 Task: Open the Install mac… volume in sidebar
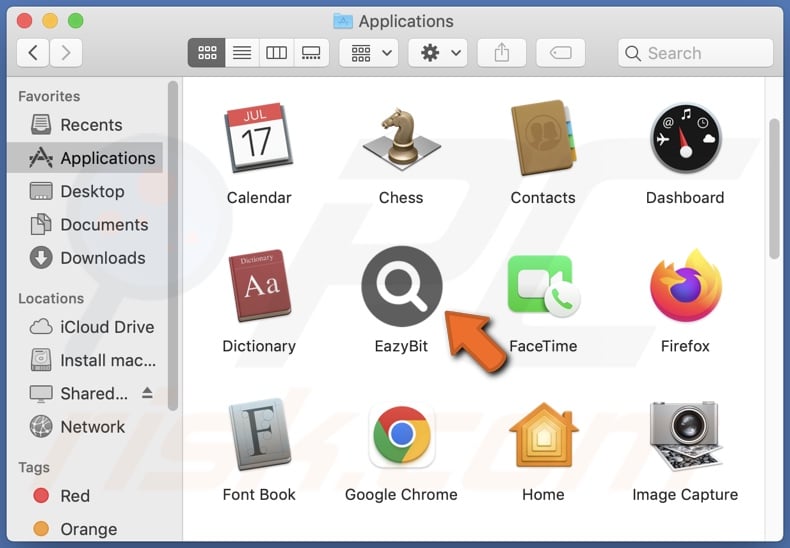pyautogui.click(x=85, y=360)
